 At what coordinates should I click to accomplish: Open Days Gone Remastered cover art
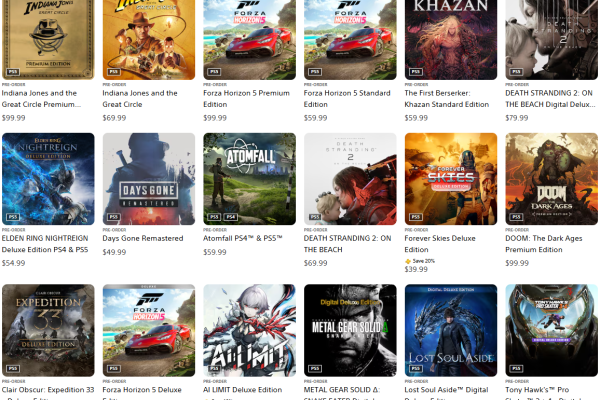coord(149,179)
